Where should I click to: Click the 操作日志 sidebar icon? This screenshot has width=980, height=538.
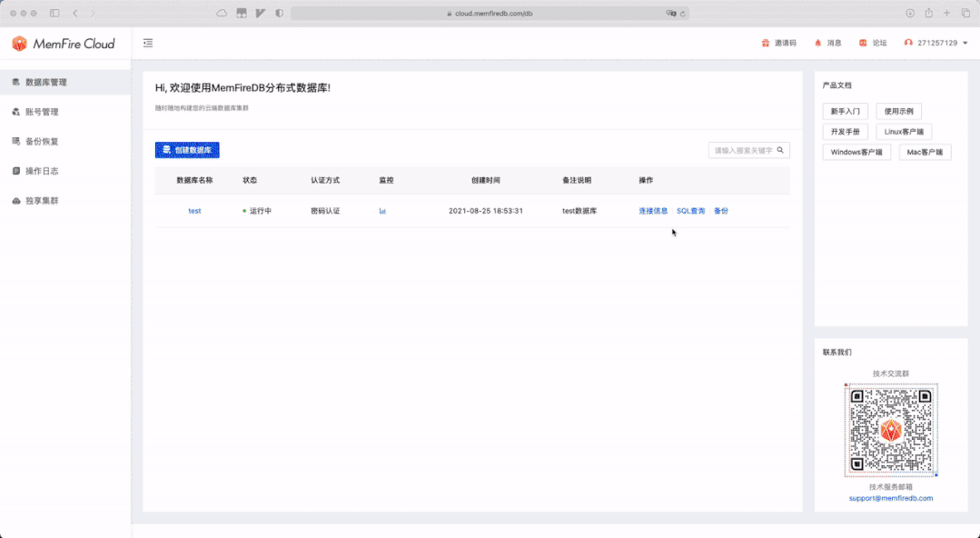(16, 171)
